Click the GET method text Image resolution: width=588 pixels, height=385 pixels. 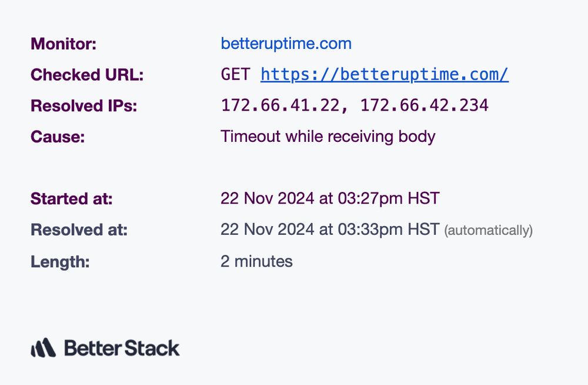(x=236, y=75)
